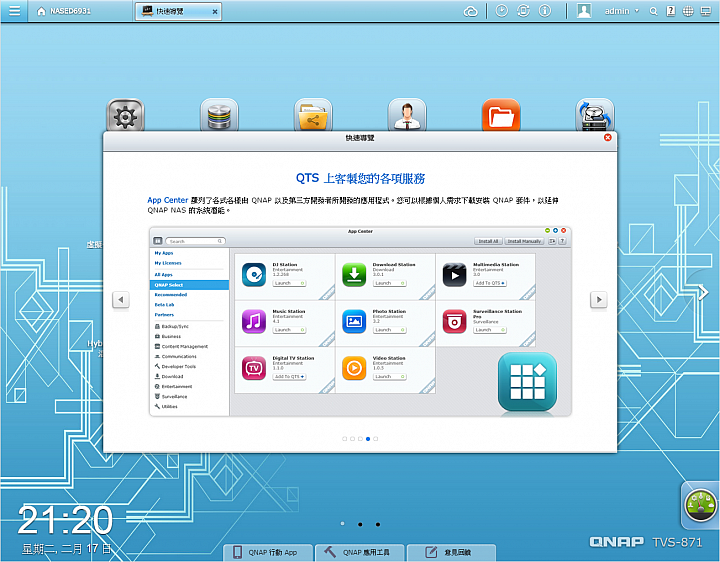Click the admin user avatar icon
Image resolution: width=720 pixels, height=562 pixels.
(x=584, y=11)
